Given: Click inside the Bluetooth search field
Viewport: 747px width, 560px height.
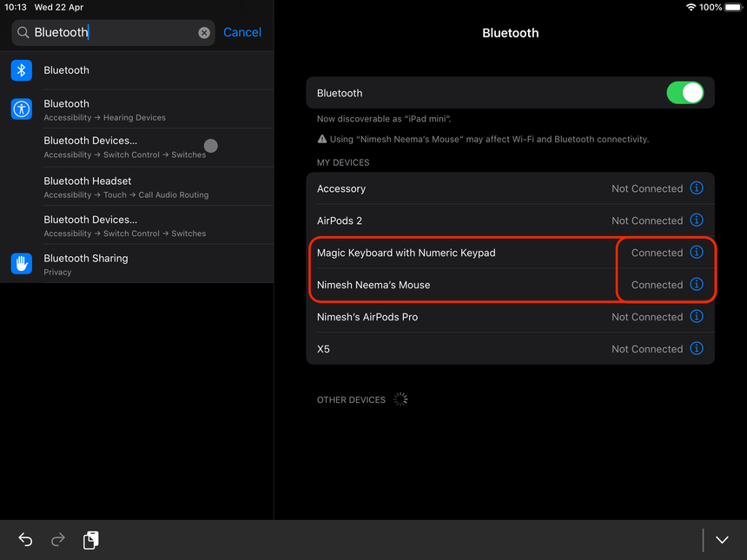Looking at the screenshot, I should pyautogui.click(x=113, y=33).
